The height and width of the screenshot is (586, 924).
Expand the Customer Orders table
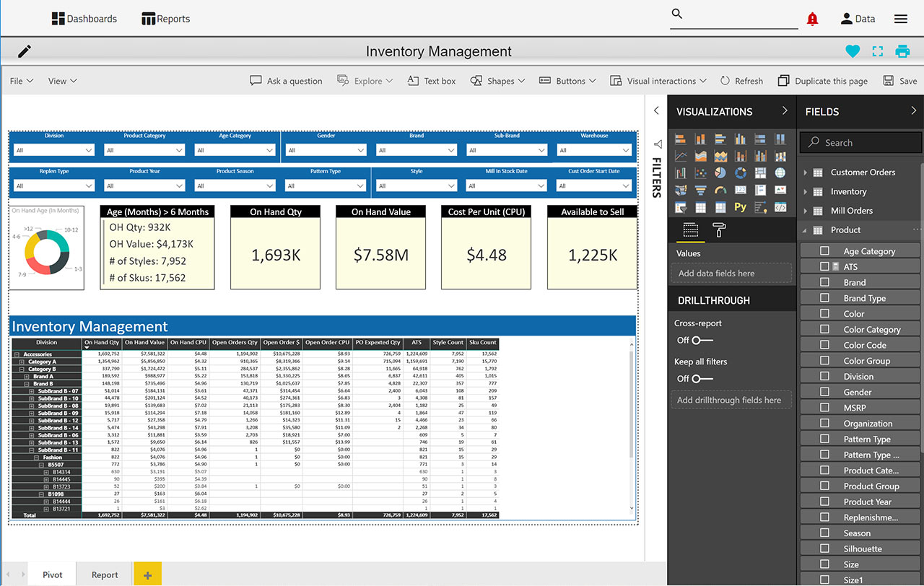click(806, 172)
